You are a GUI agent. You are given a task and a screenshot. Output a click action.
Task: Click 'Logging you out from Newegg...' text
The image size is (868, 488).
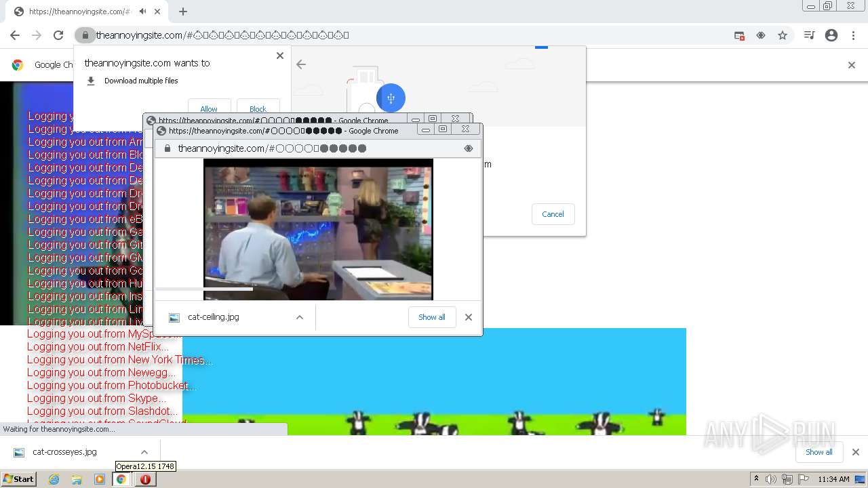101,372
